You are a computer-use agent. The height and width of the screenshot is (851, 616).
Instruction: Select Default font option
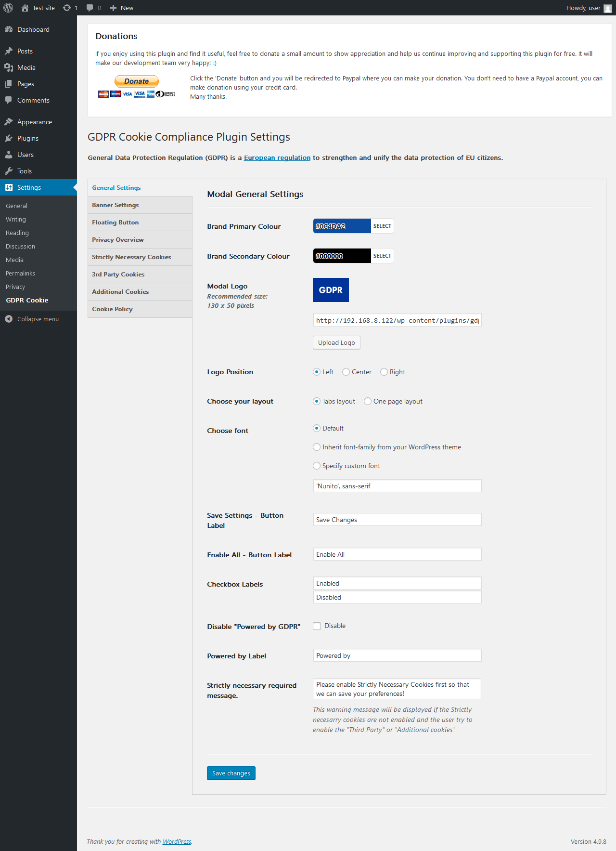[x=317, y=428]
